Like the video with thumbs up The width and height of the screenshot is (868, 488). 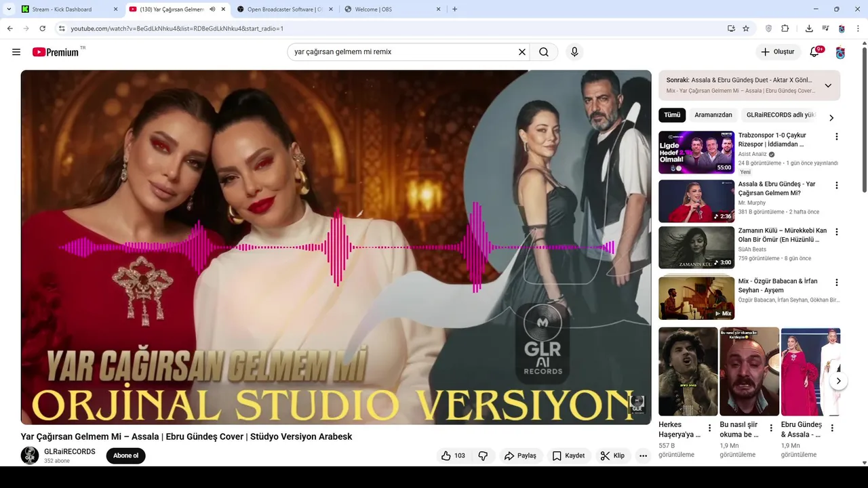tap(453, 455)
